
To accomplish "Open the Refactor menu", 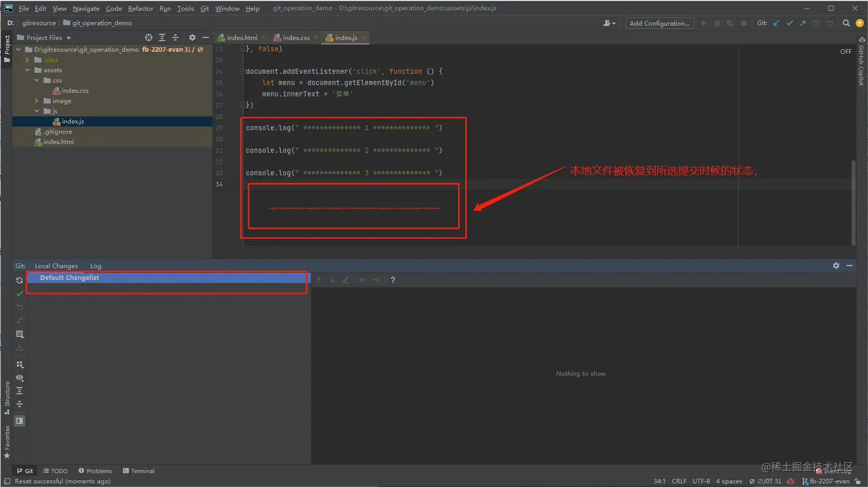I will pyautogui.click(x=141, y=9).
